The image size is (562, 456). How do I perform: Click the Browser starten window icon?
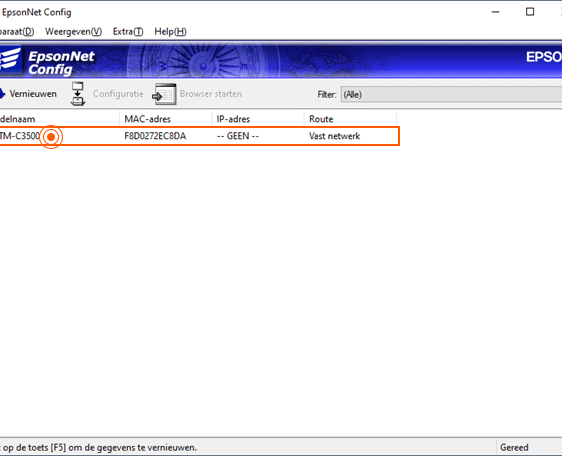165,94
